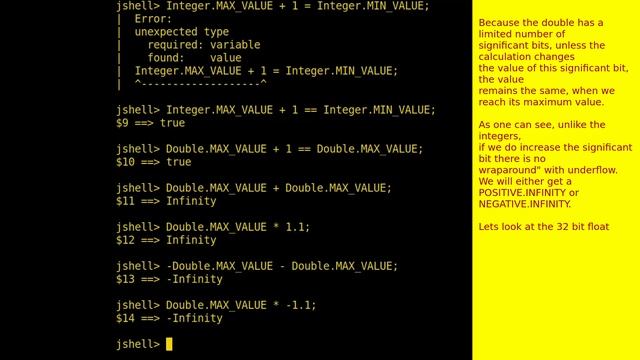
Task: Click the "required: variable" error line
Action: click(204, 45)
